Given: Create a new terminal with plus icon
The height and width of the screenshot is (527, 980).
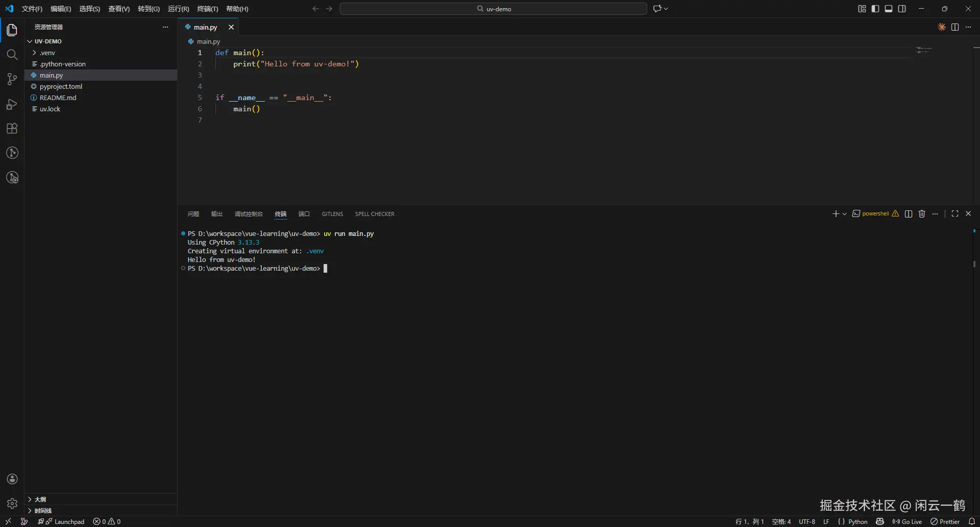Looking at the screenshot, I should coord(836,214).
